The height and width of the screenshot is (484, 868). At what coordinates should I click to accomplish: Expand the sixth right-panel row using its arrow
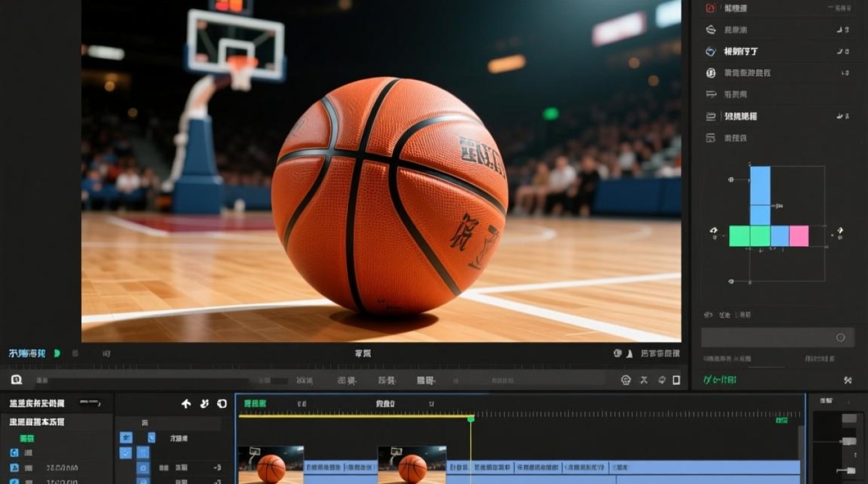(x=843, y=116)
